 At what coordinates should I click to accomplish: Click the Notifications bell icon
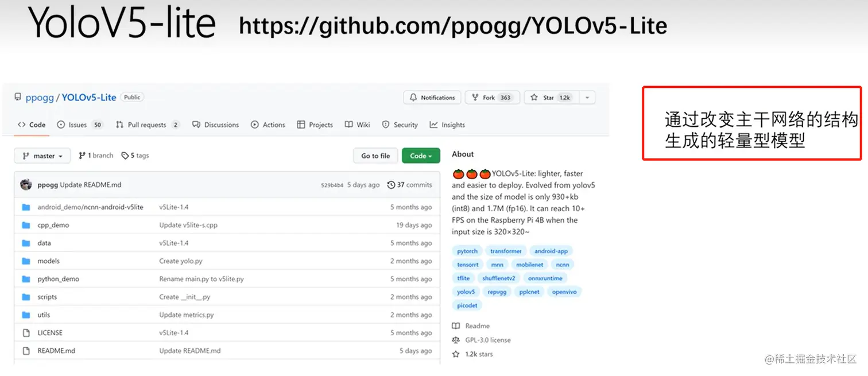coord(413,98)
